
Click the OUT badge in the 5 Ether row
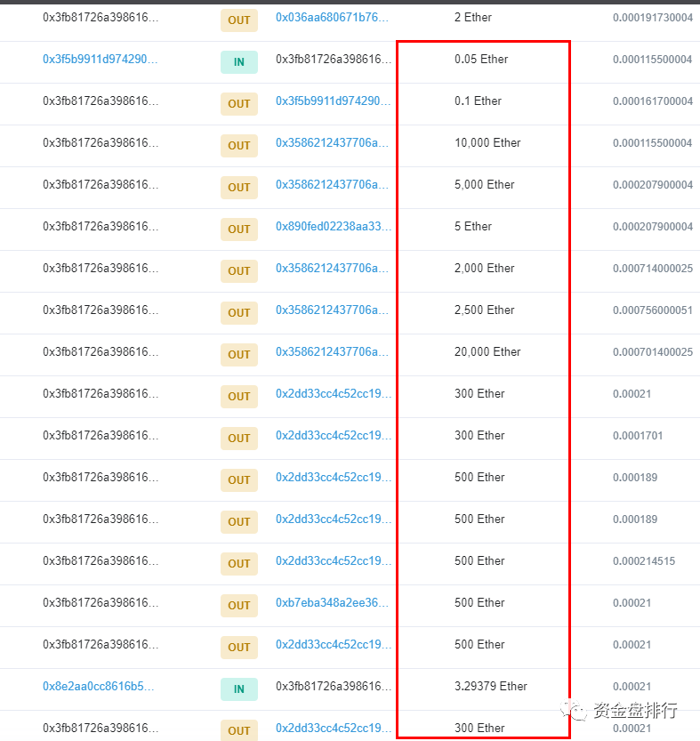(238, 230)
